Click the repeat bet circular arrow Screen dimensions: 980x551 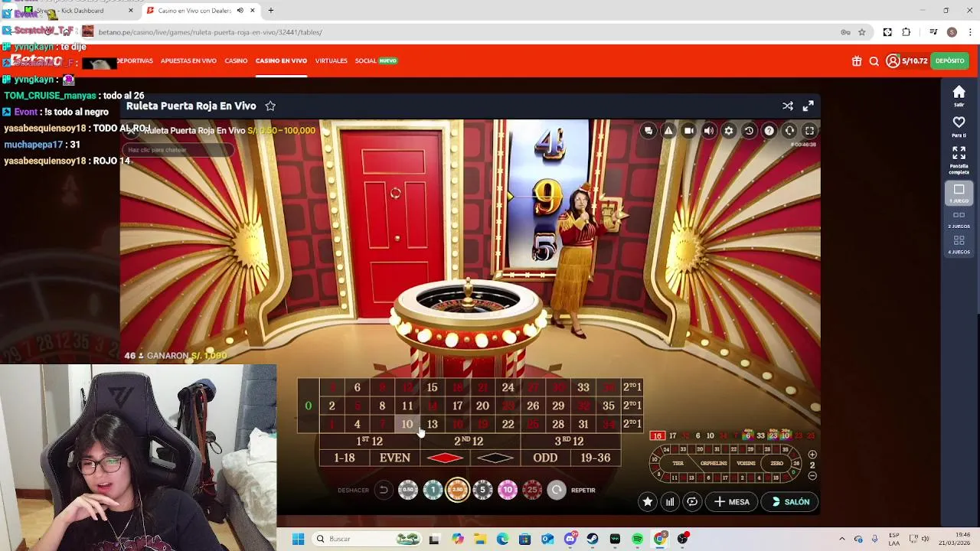557,490
